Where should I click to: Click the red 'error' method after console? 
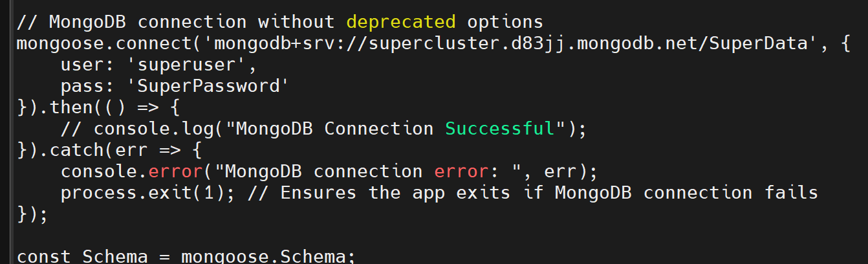[176, 171]
